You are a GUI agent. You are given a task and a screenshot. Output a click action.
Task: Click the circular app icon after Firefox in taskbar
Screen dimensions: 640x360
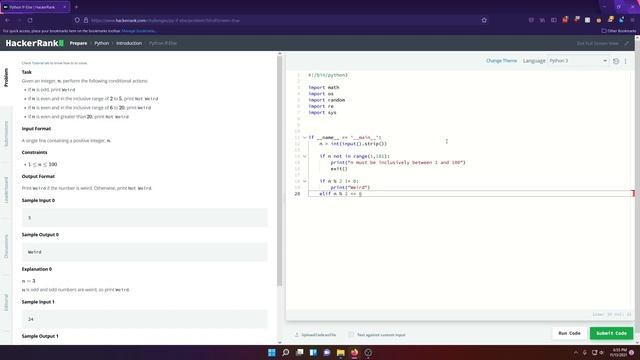click(368, 353)
